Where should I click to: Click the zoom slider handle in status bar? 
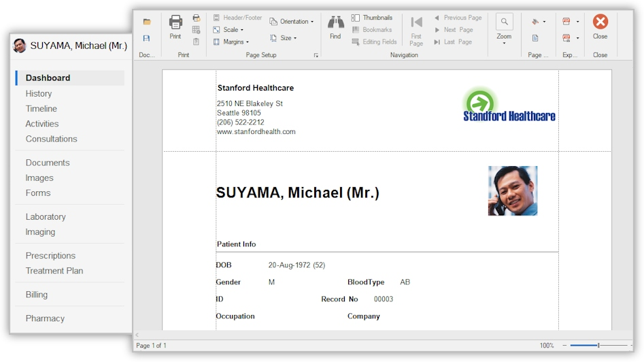coord(598,346)
